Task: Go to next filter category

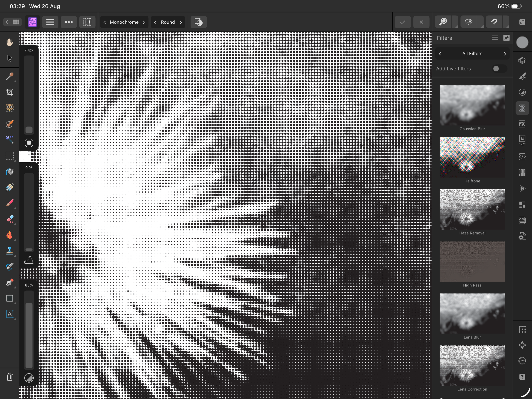Action: (x=505, y=54)
